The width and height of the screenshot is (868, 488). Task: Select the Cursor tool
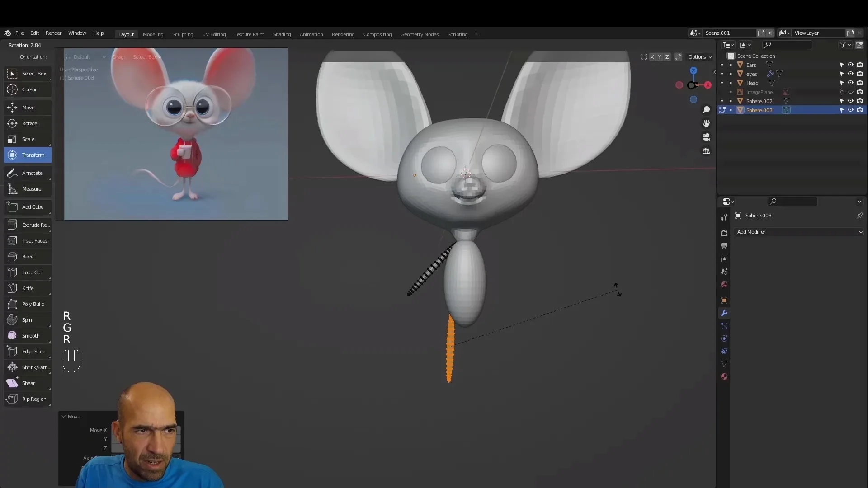tap(27, 89)
